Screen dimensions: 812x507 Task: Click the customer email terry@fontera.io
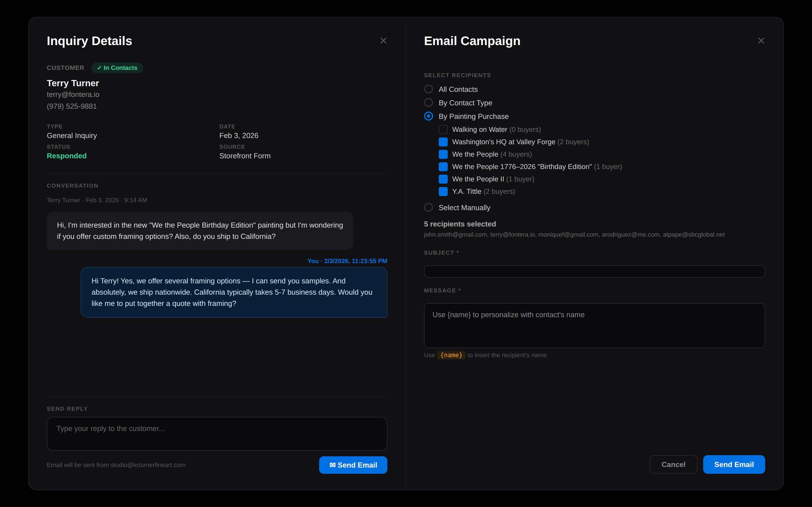coord(73,95)
